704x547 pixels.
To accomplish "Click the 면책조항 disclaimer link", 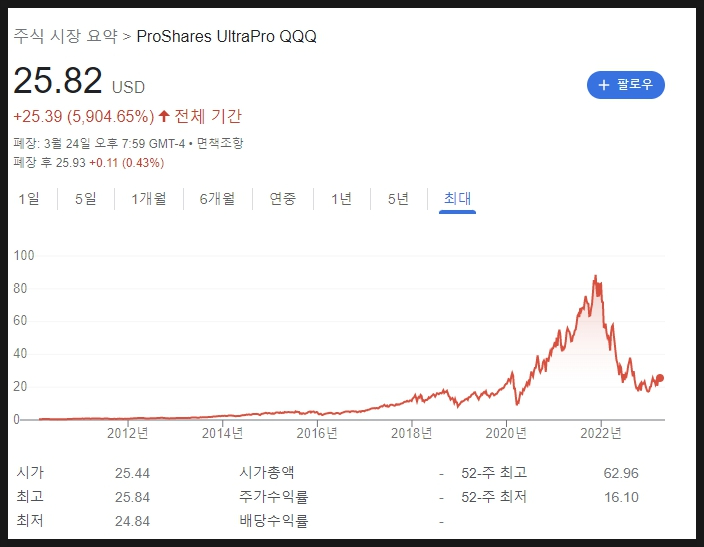I will (x=220, y=143).
